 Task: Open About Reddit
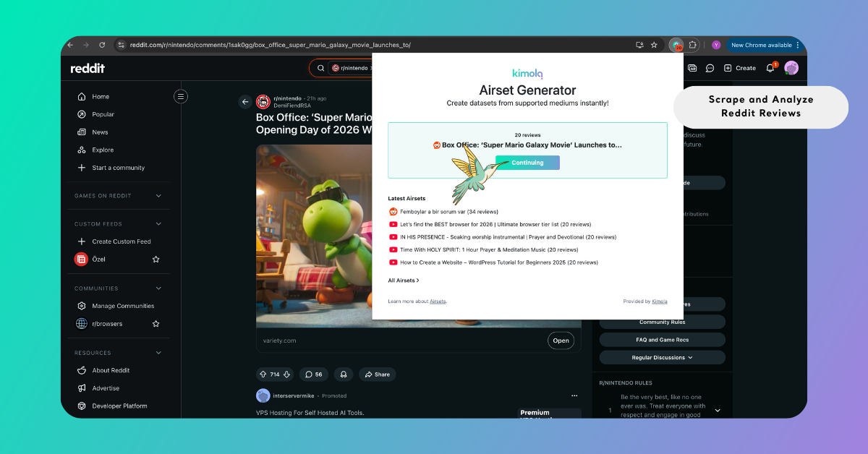pos(111,370)
